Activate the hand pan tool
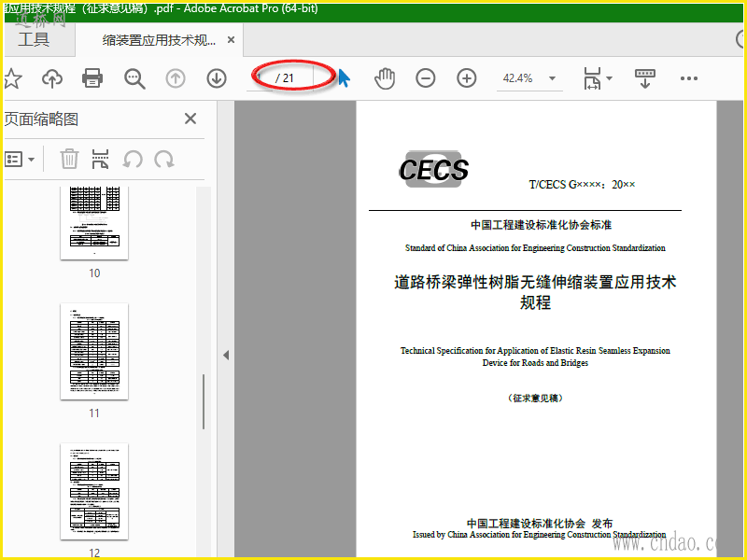Screen dimensions: 747x560 point(385,78)
